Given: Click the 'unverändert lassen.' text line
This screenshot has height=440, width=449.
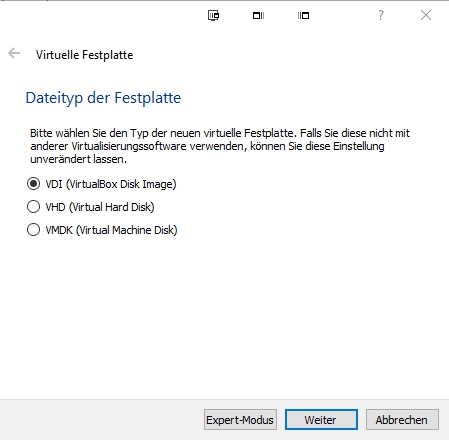Looking at the screenshot, I should [x=78, y=159].
